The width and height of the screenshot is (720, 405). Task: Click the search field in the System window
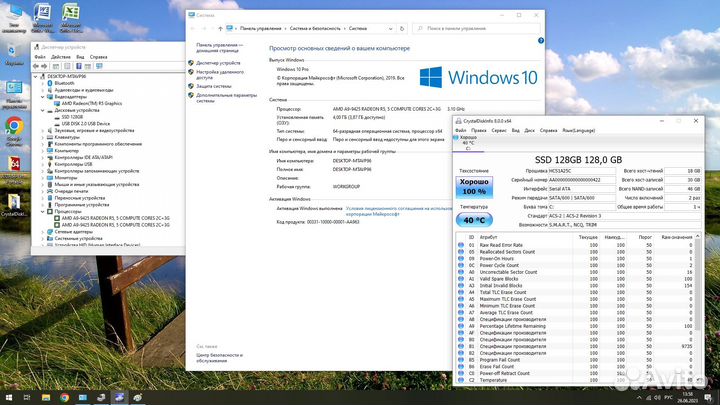click(x=476, y=28)
